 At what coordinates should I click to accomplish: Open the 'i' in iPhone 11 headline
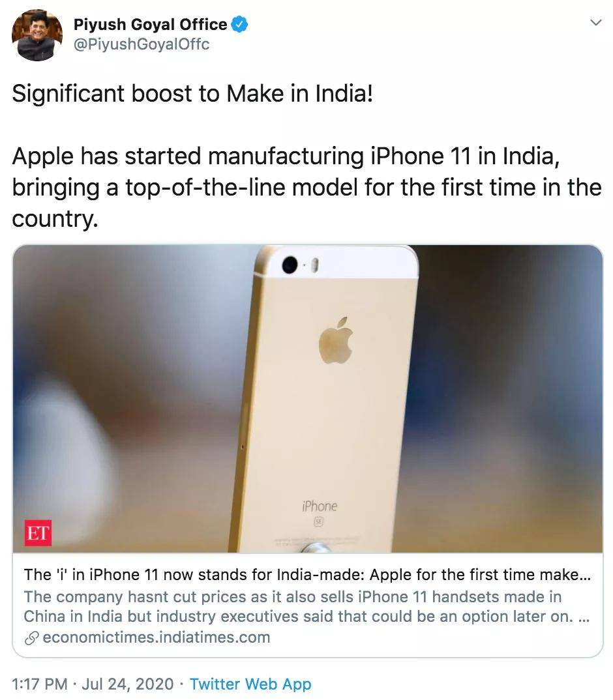(307, 575)
